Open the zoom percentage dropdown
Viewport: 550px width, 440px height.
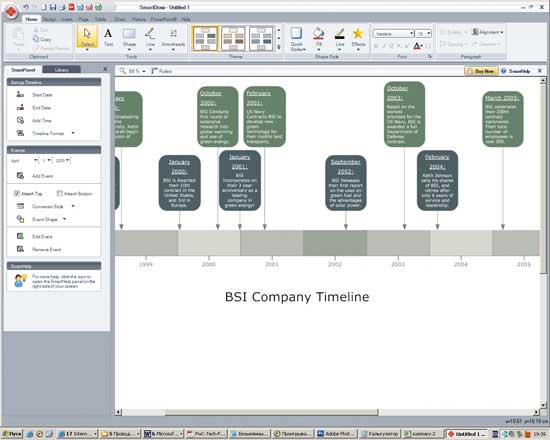[x=144, y=71]
